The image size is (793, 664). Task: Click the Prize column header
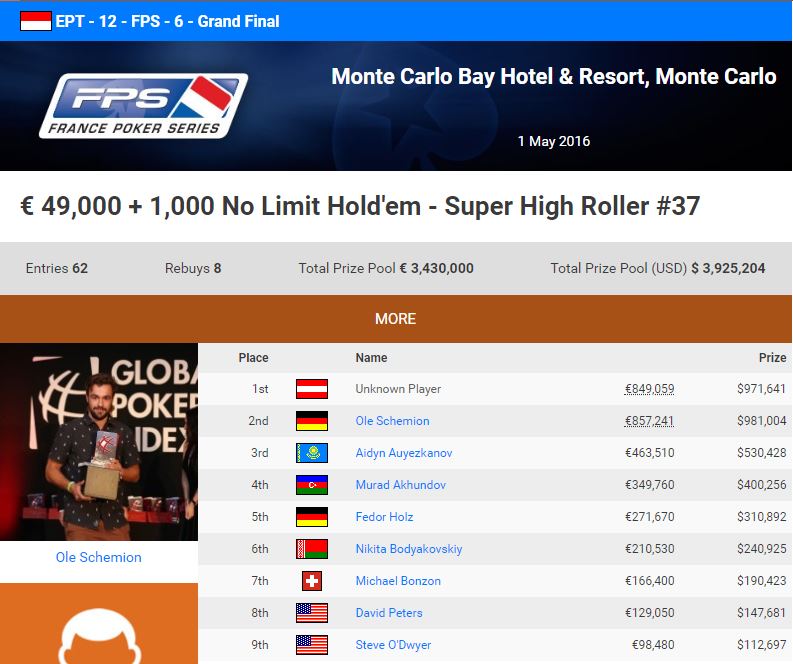pos(772,358)
